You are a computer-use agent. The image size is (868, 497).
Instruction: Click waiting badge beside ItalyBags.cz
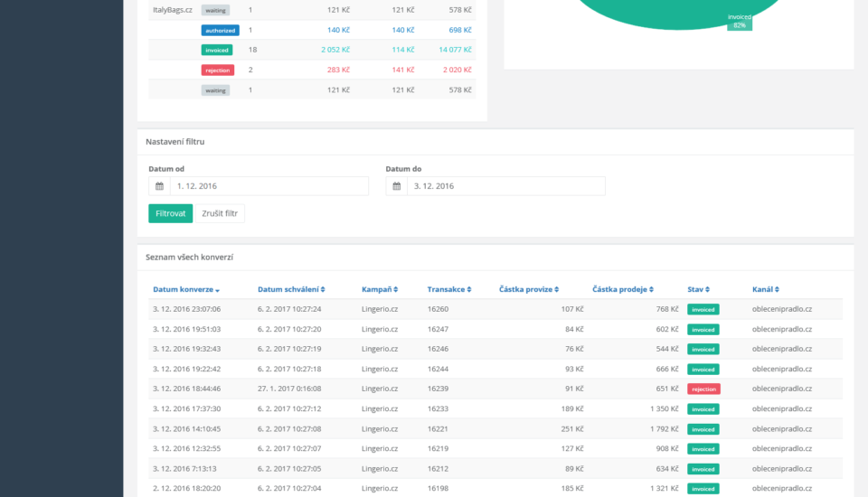click(215, 10)
